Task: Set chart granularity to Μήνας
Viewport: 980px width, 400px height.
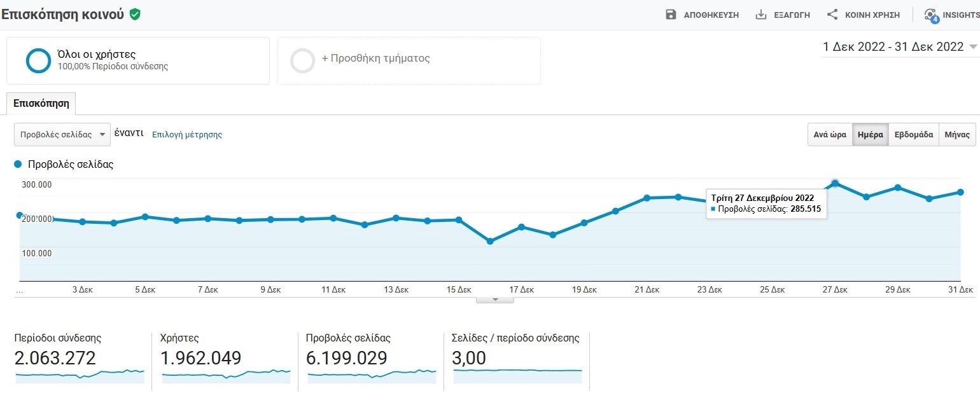Action: coord(957,135)
